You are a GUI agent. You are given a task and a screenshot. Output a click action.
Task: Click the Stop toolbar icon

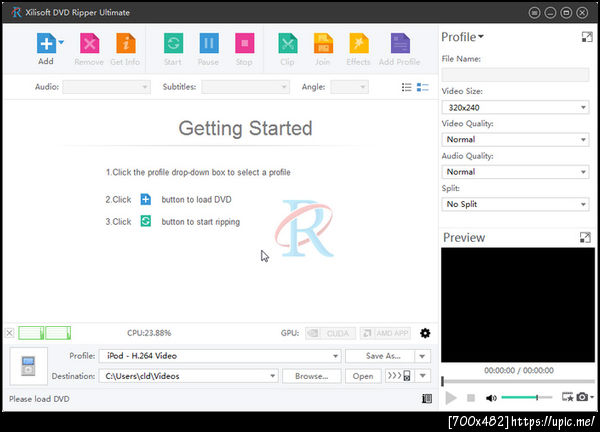[x=245, y=43]
